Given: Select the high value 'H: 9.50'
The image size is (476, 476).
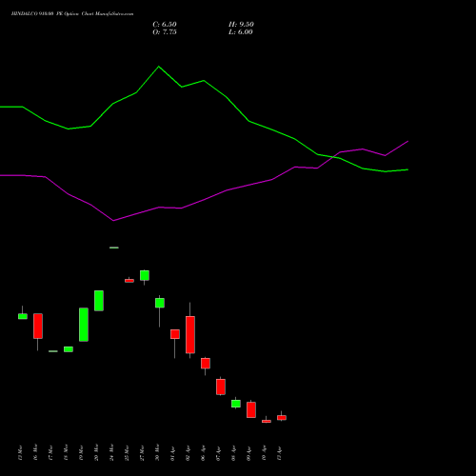Looking at the screenshot, I should coord(241,25).
